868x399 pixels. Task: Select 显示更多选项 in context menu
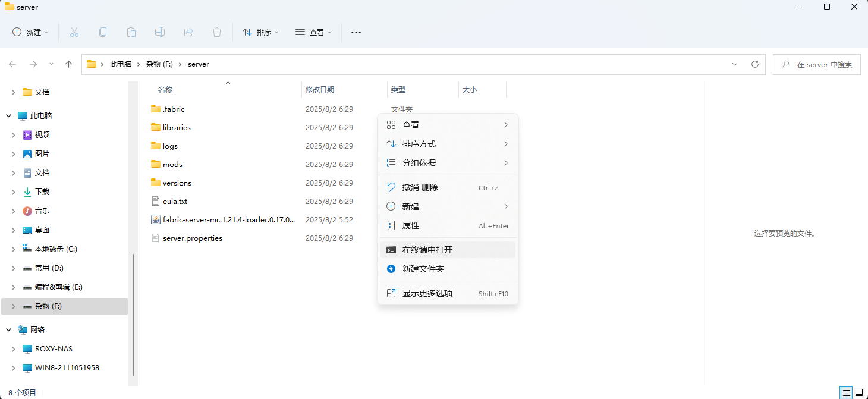[x=427, y=293]
